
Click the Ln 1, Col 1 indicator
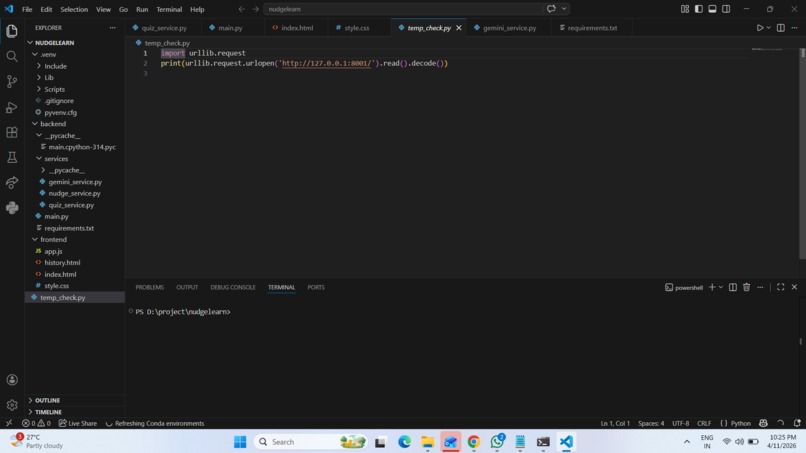click(x=615, y=423)
